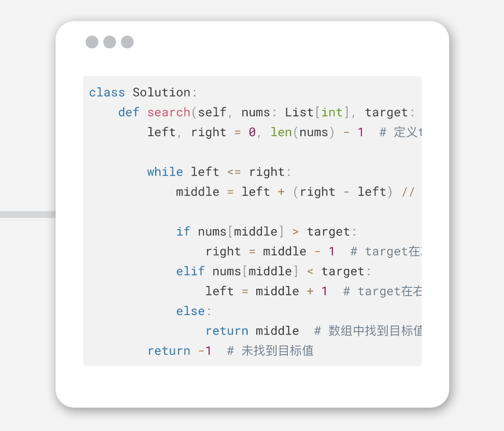The image size is (504, 431).
Task: Click the 'return -1' statement
Action: [179, 351]
